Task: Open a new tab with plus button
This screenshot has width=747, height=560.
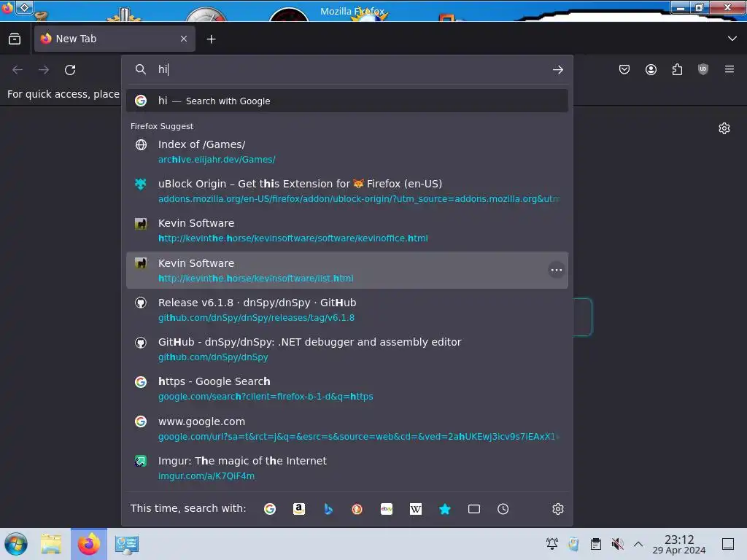Action: [x=211, y=39]
